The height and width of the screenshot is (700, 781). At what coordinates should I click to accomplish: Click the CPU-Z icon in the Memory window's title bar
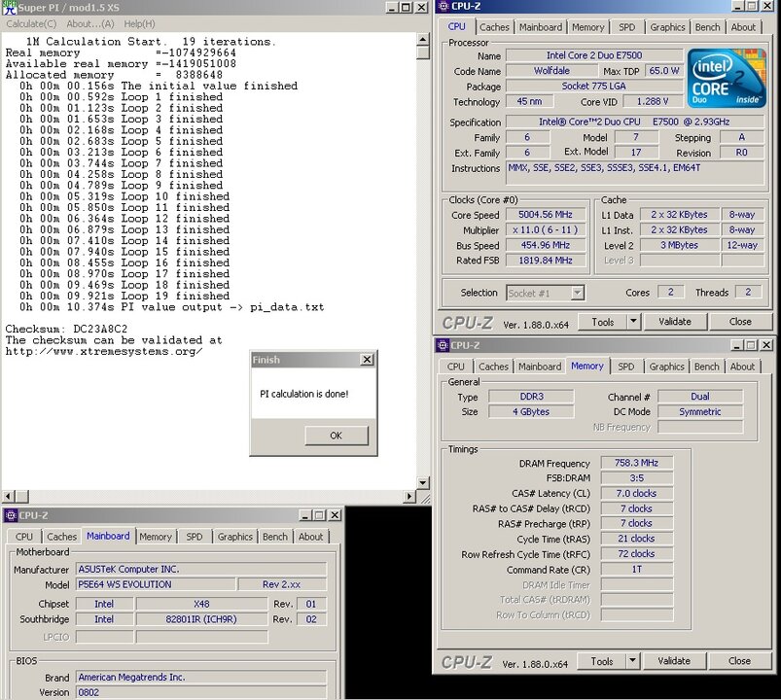click(443, 345)
